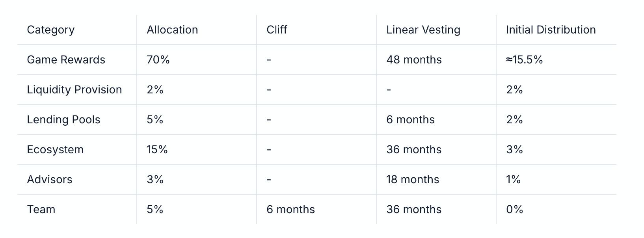Viewport: 644px width, 238px height.
Task: Select the Ecosystem row label
Action: [55, 150]
